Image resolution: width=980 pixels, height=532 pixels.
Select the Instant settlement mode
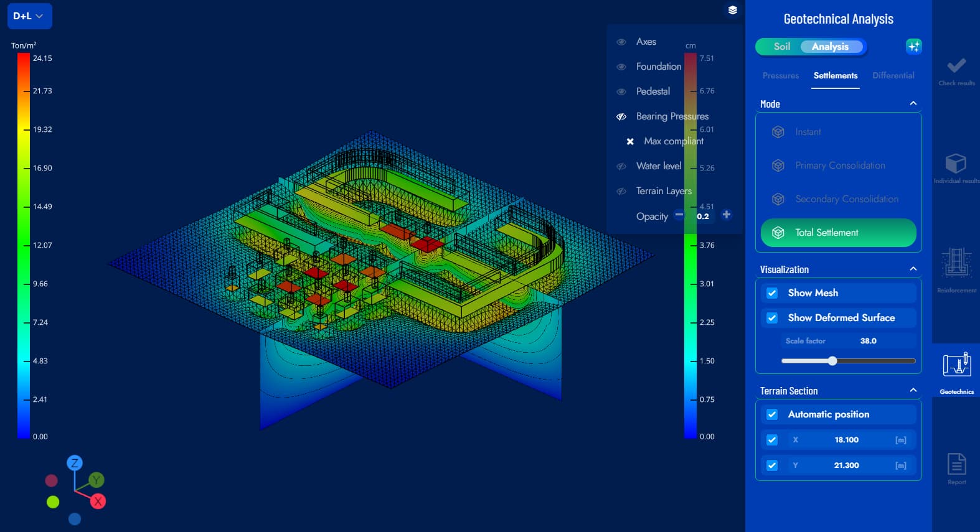[808, 132]
